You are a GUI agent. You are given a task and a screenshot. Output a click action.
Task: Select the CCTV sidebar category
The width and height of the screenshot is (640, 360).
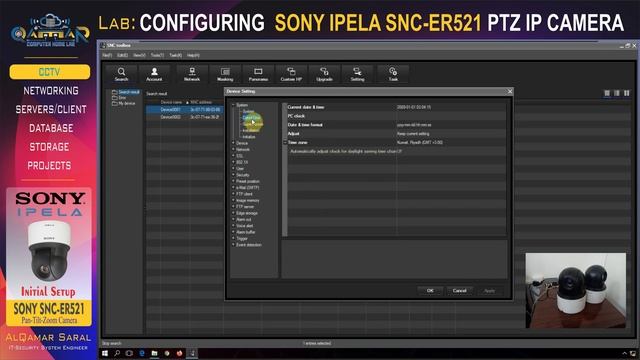tap(50, 72)
